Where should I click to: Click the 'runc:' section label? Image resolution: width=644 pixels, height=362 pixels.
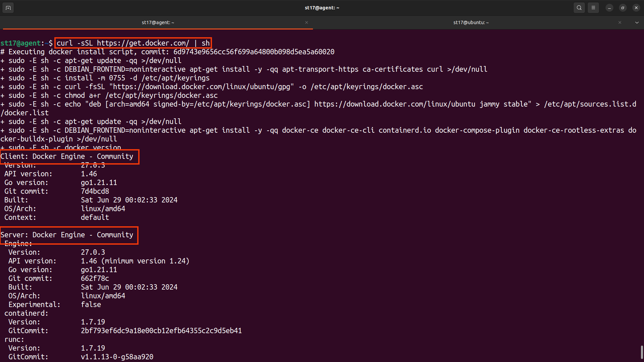(14, 340)
